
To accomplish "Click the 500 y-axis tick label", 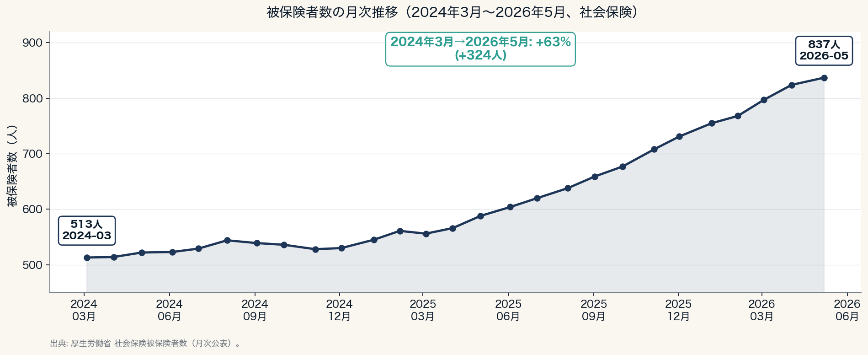I will 32,265.
